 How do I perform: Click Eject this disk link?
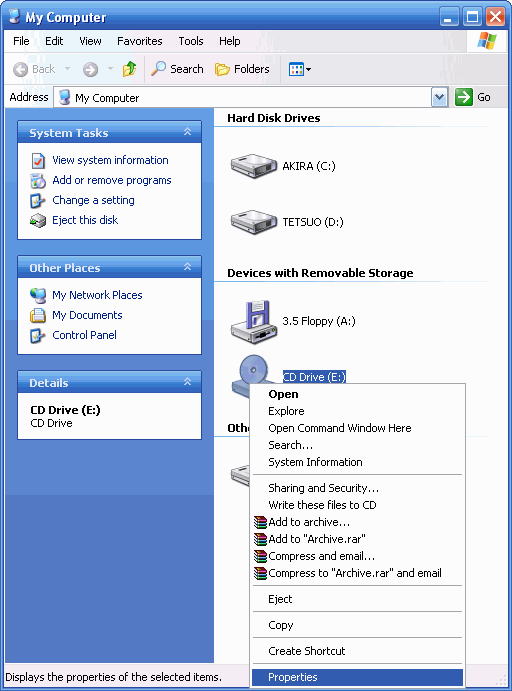(85, 220)
